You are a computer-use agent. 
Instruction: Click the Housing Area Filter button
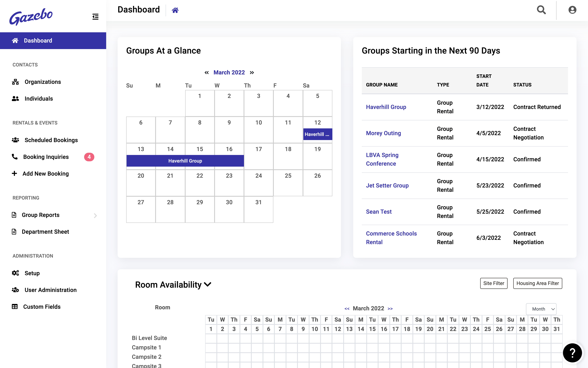click(537, 283)
